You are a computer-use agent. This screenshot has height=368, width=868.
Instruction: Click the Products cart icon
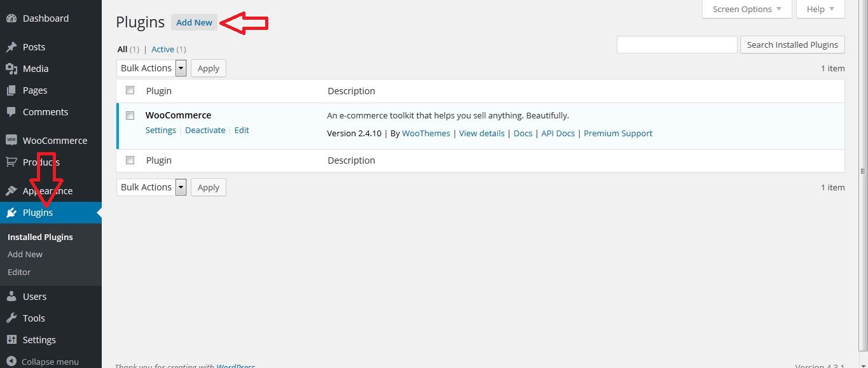[x=11, y=162]
